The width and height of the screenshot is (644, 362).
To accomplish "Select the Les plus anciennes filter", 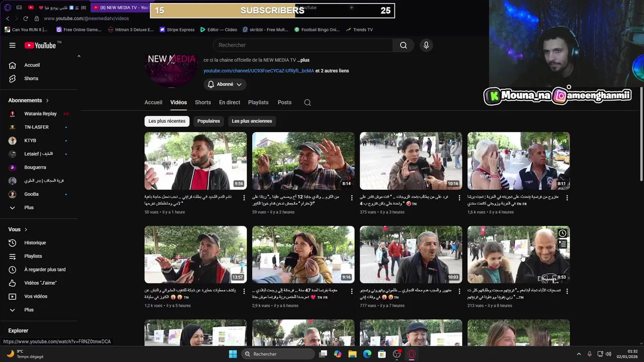I will (x=252, y=121).
